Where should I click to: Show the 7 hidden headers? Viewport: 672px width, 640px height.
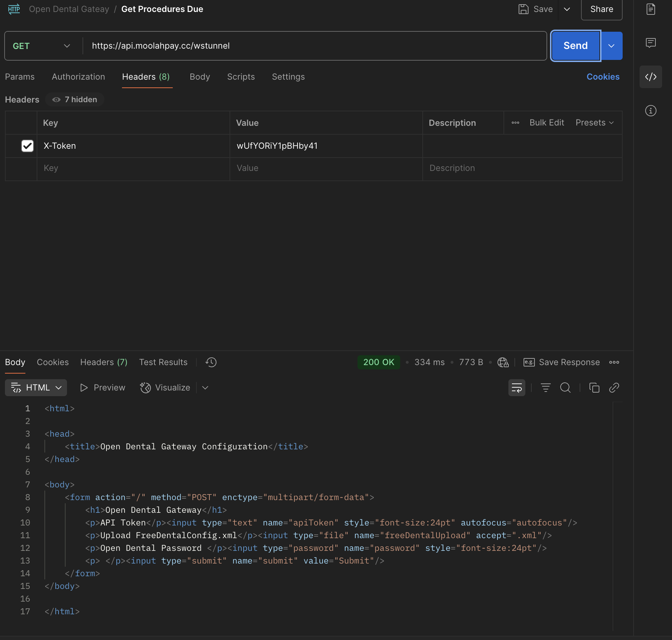coord(74,100)
